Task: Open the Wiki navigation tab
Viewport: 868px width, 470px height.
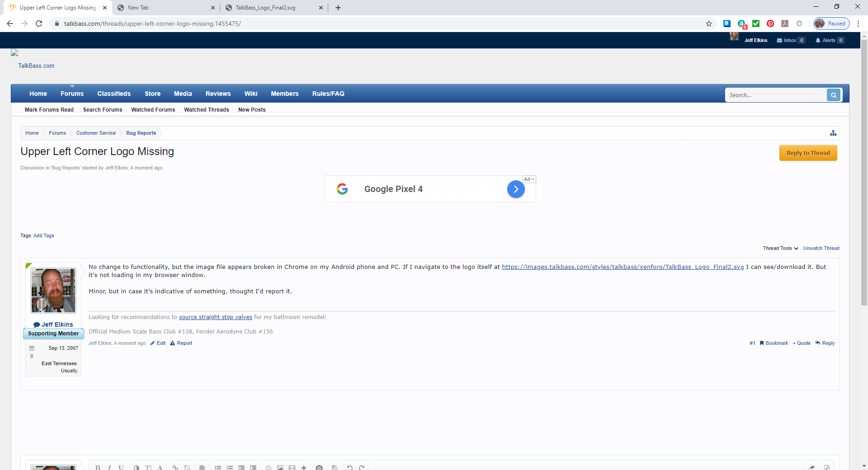Action: pos(251,94)
